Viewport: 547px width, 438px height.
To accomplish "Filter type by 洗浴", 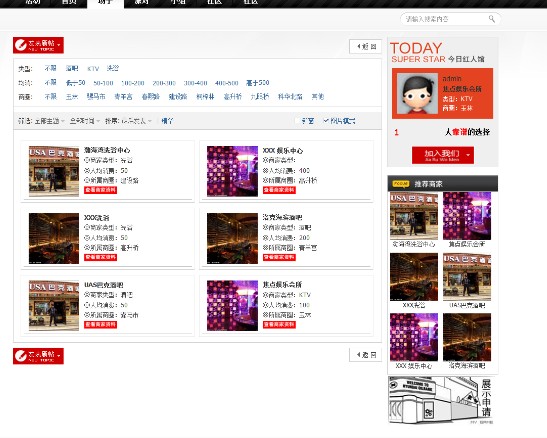I will tap(113, 68).
